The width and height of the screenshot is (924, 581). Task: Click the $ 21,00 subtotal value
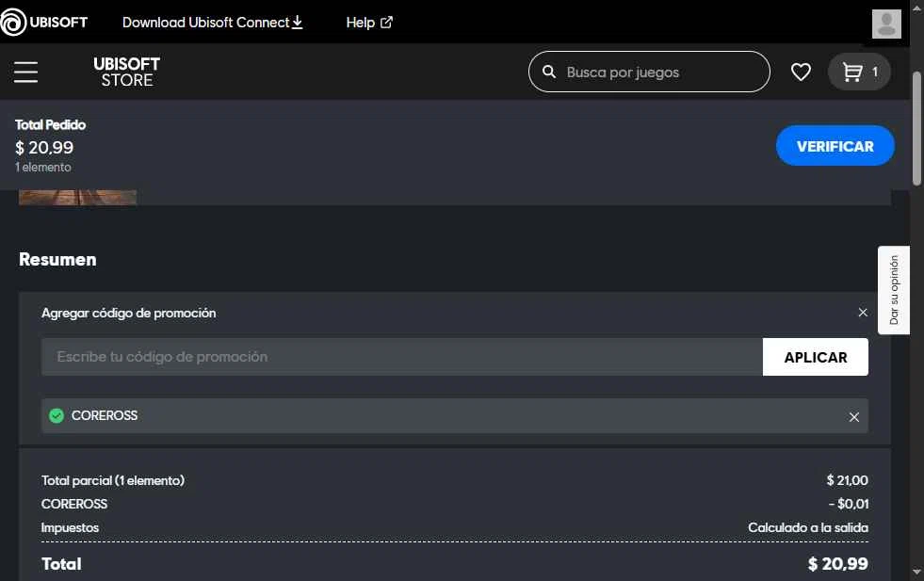click(x=847, y=480)
